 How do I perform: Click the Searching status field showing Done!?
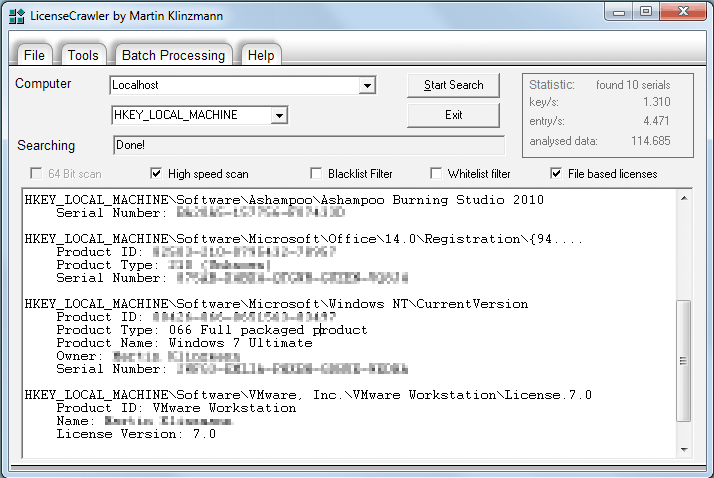[309, 145]
